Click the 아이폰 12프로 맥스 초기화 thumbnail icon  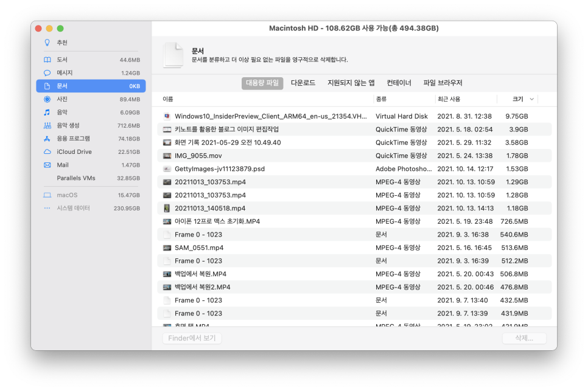pyautogui.click(x=167, y=222)
